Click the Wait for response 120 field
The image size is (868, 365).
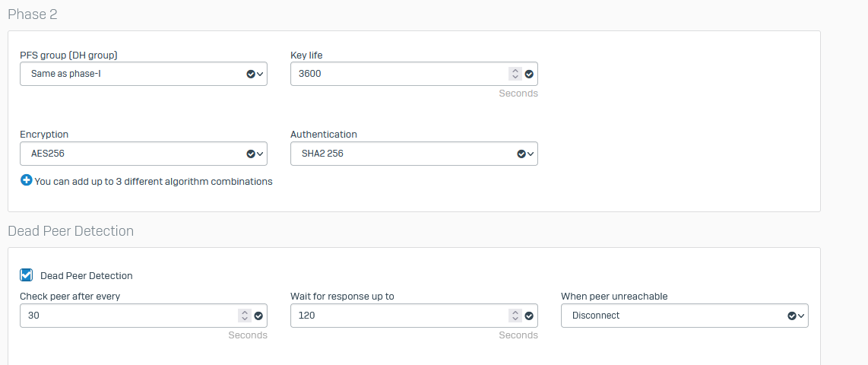point(400,316)
